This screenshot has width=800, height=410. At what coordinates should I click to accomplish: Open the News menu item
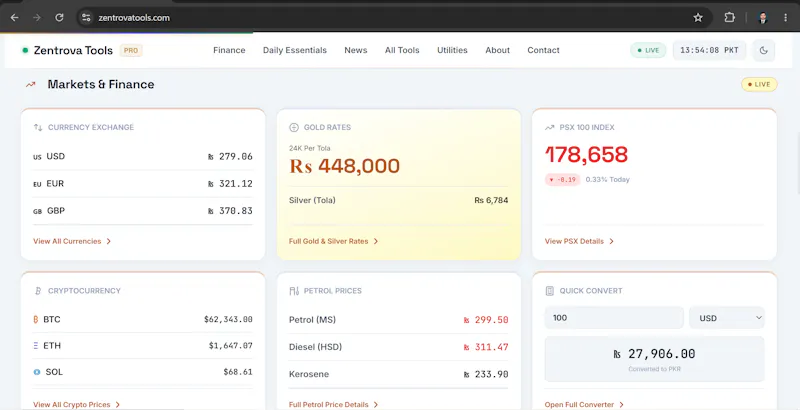pyautogui.click(x=356, y=50)
